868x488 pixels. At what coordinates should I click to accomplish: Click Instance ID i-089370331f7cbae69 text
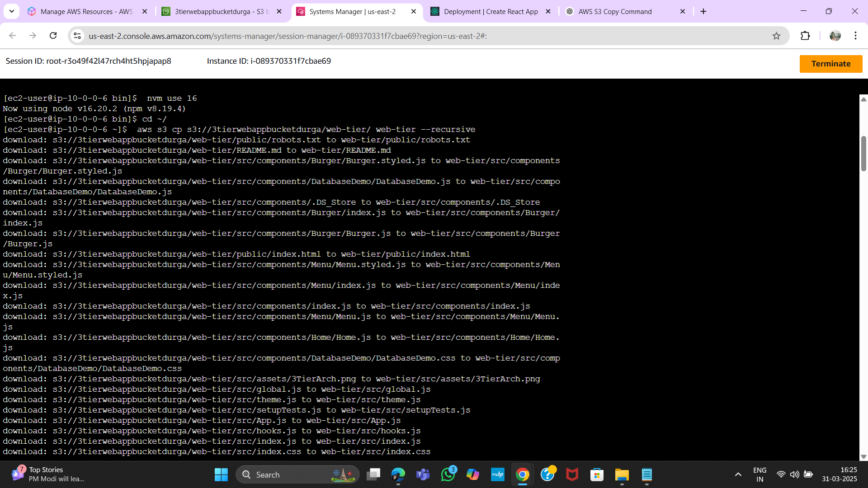click(x=269, y=61)
